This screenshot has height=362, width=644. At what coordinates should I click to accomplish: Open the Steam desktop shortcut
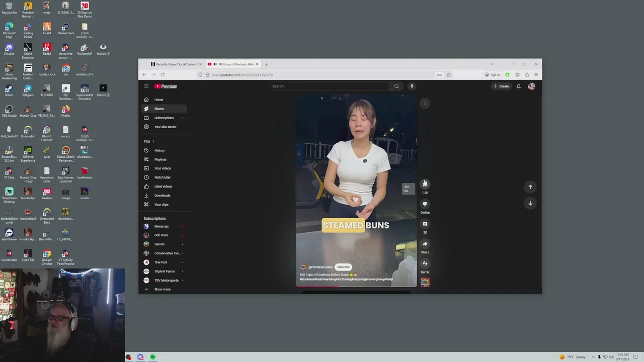coord(9,90)
